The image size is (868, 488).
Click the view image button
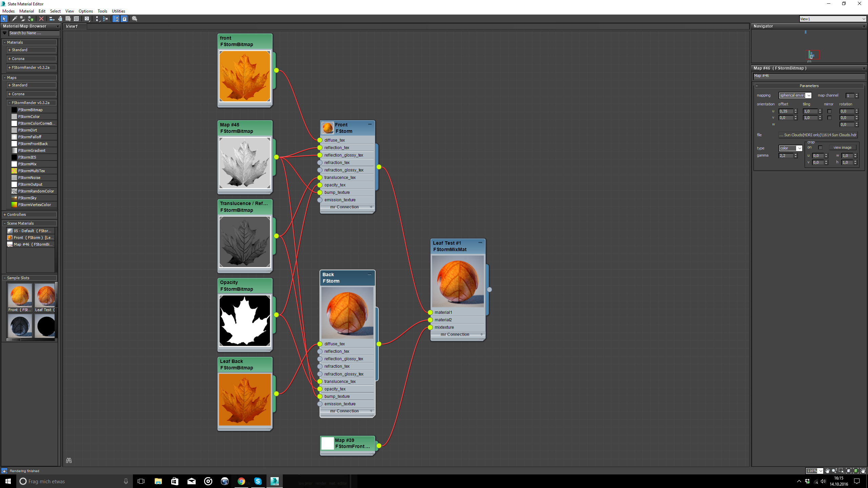pos(843,147)
